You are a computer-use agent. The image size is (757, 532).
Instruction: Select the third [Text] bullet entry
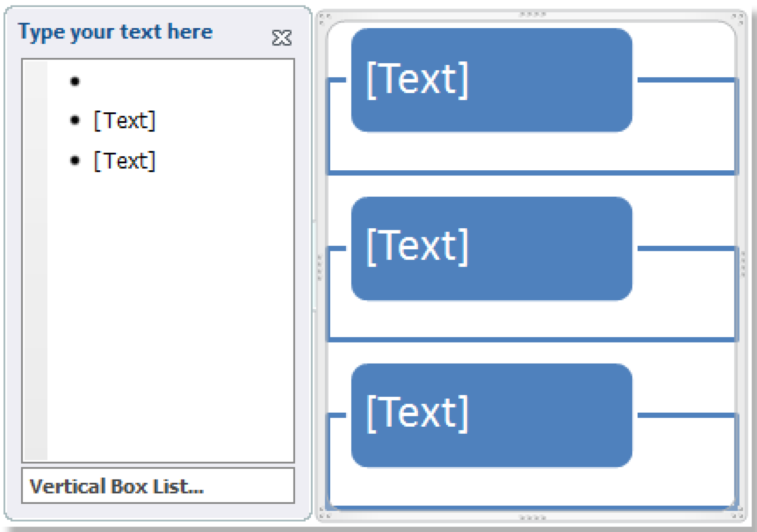tap(124, 160)
